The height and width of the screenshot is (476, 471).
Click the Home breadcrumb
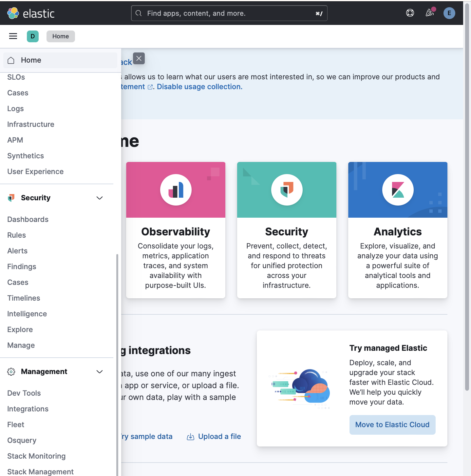pos(61,36)
